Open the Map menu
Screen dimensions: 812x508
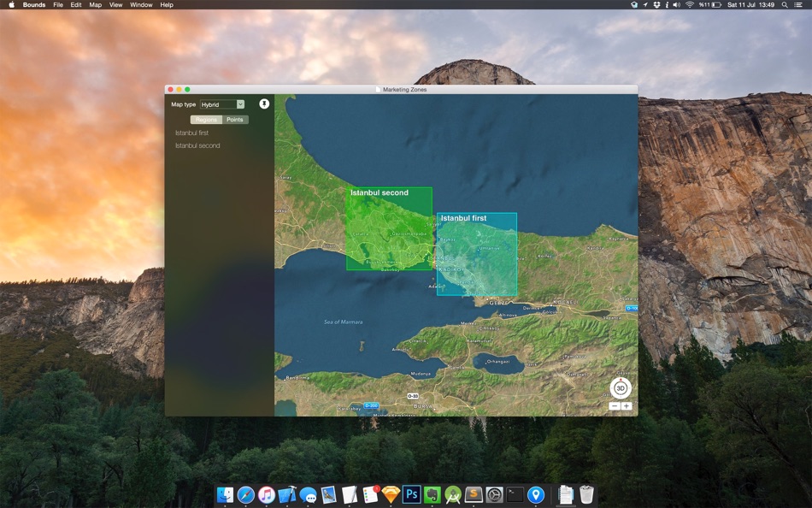[95, 4]
